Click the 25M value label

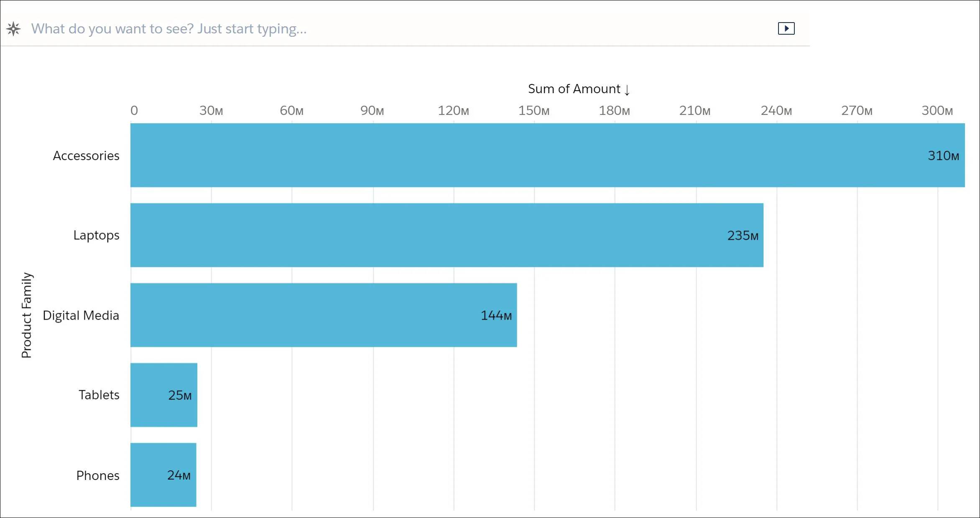pyautogui.click(x=180, y=395)
